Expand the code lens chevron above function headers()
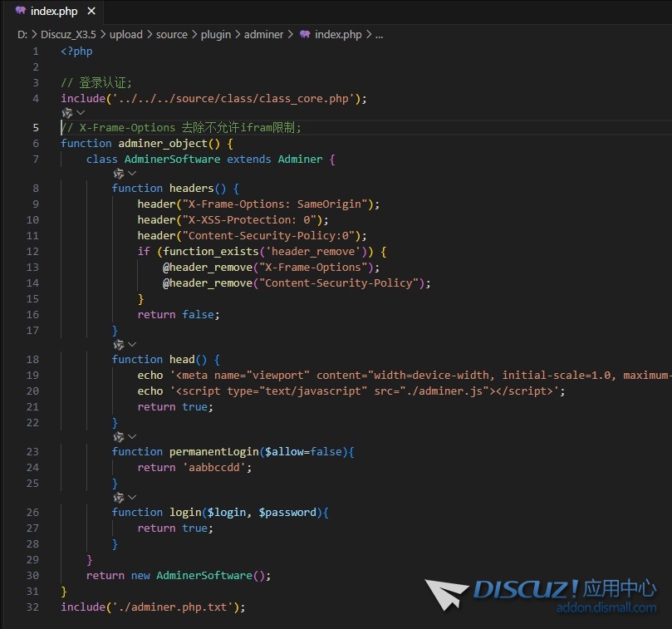Viewport: 672px width, 629px height. tap(132, 174)
